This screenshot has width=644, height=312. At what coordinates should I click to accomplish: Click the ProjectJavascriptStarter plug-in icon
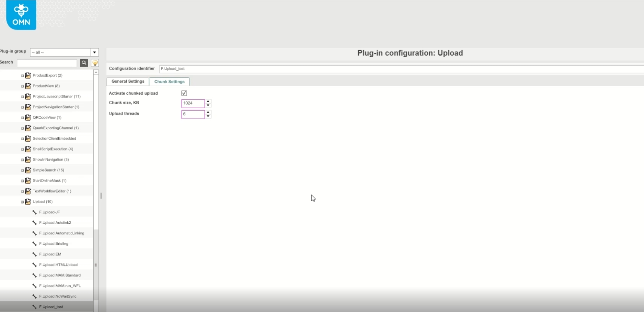[28, 96]
